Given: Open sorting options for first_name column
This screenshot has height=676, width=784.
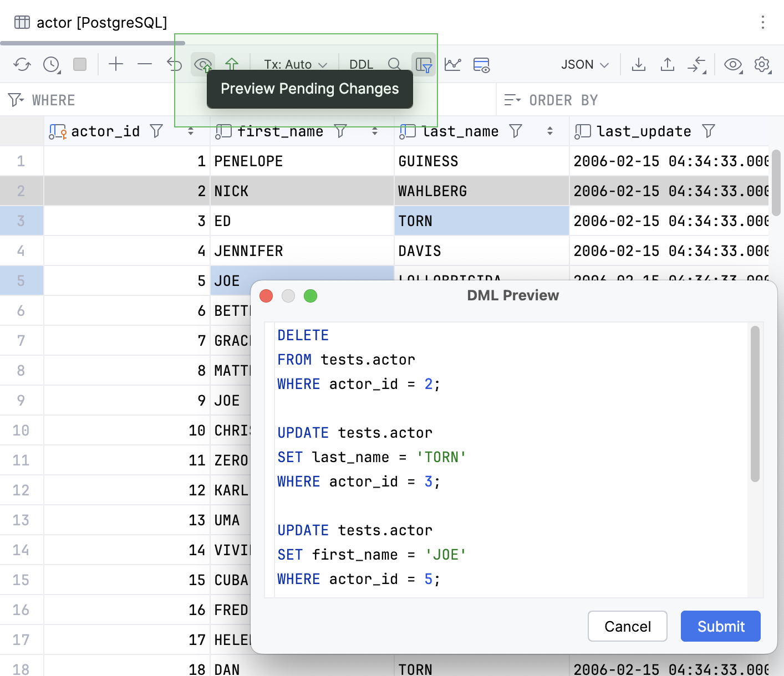Looking at the screenshot, I should (x=375, y=131).
